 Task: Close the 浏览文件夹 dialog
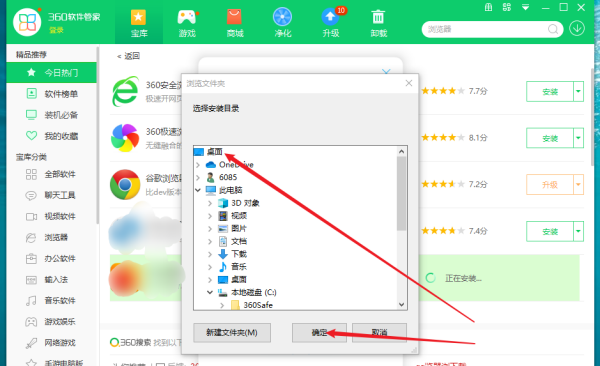pos(409,83)
